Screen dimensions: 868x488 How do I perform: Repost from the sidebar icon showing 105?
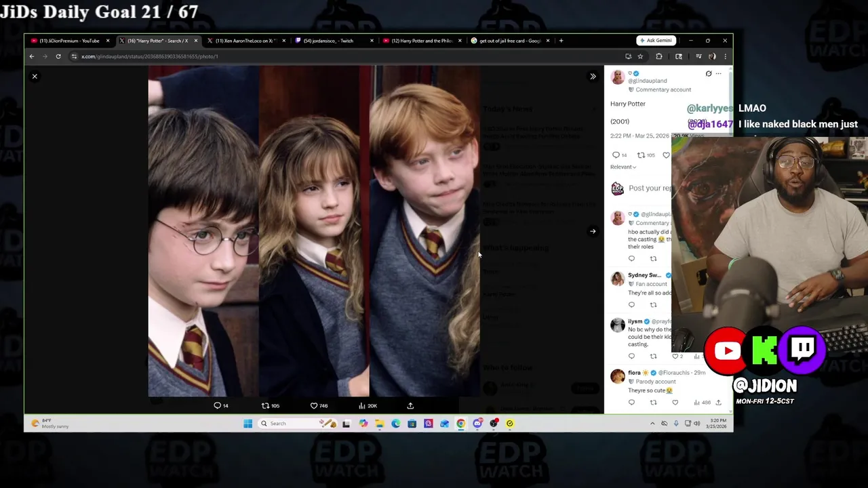point(641,155)
